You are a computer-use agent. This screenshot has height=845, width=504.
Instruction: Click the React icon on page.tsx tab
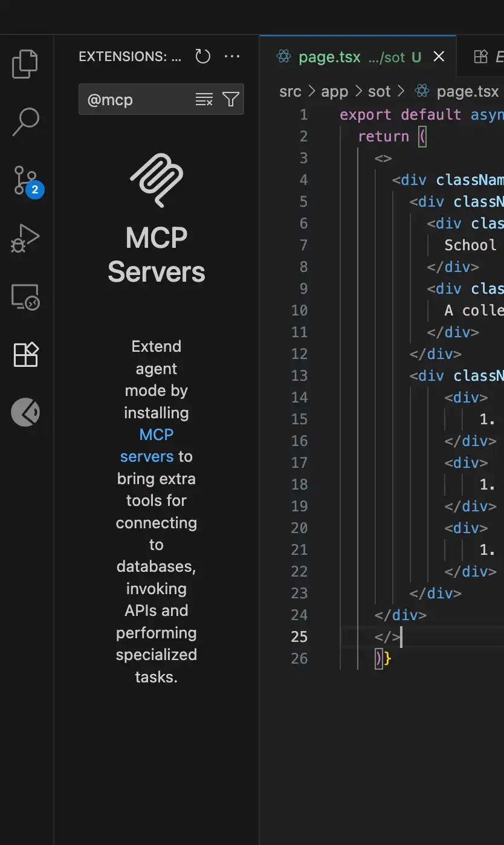pyautogui.click(x=283, y=57)
